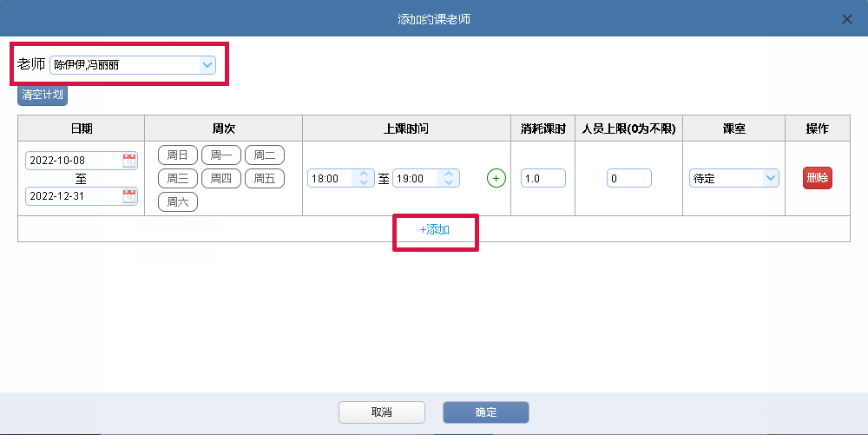Open calendar picker for start date 2022-10-08
The height and width of the screenshot is (435, 868).
click(x=129, y=161)
